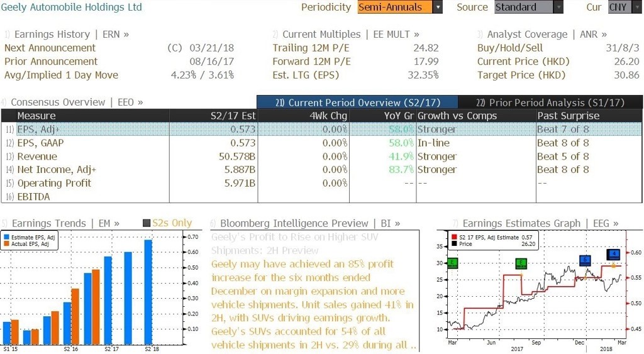
Task: Click Forward 12M P/E value 17.99
Action: pyautogui.click(x=426, y=62)
